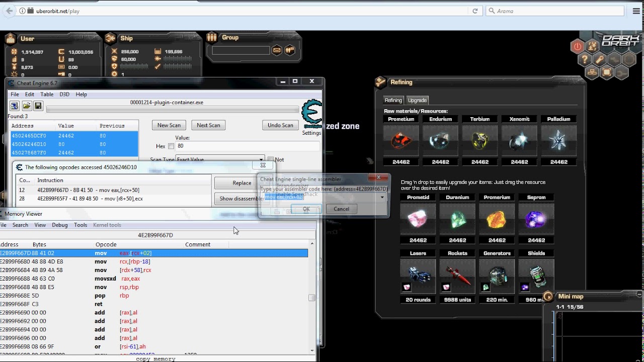Open the Scan Type dropdown

click(220, 159)
